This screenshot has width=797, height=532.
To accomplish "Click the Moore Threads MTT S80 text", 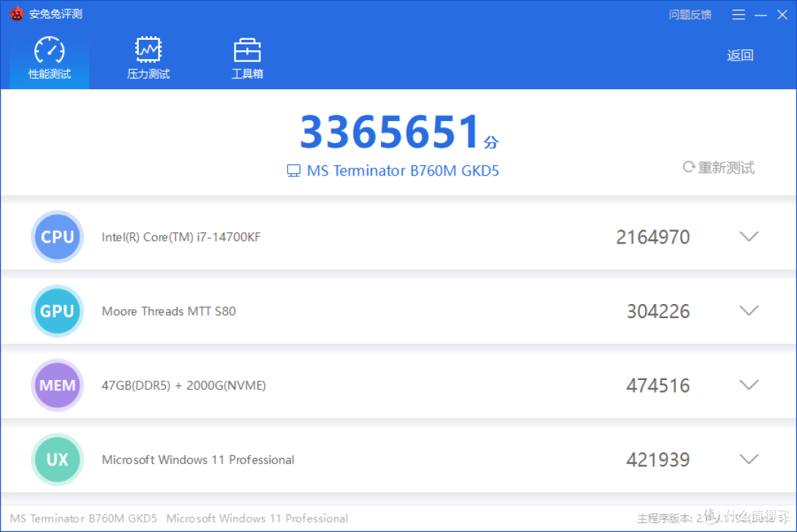I will 169,311.
